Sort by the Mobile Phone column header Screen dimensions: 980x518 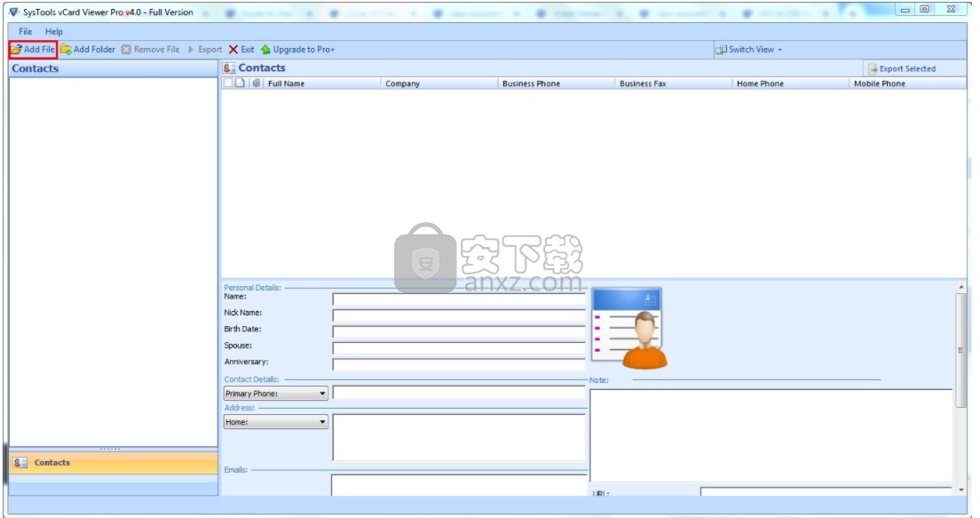click(x=908, y=84)
